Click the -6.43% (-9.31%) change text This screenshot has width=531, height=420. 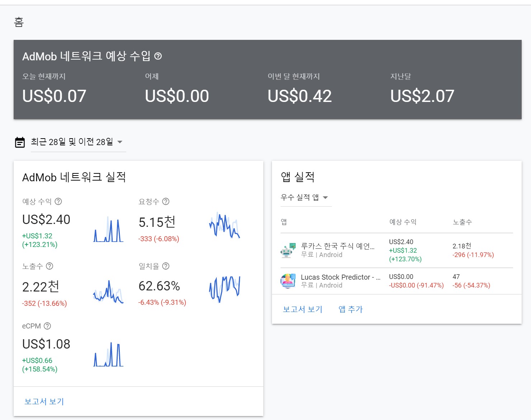pyautogui.click(x=162, y=302)
